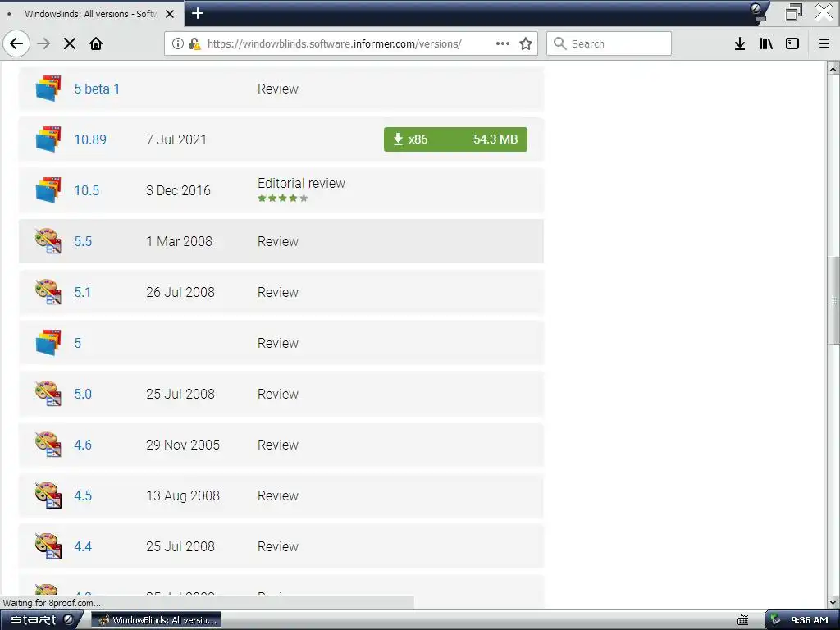Screen dimensions: 840x630
Task: Click the 4.6 version palette icon
Action: coord(48,445)
